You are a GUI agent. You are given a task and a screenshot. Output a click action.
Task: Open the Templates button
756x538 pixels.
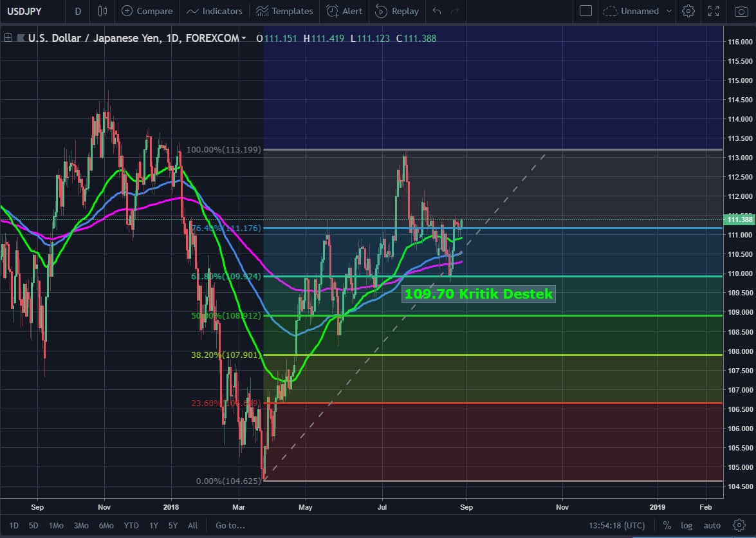click(284, 11)
